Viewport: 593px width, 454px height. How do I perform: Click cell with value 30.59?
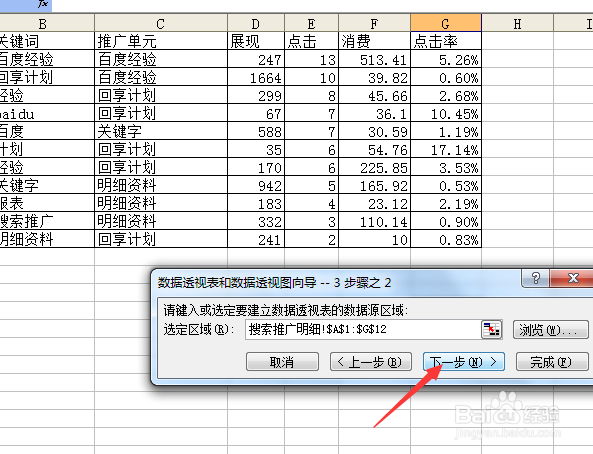374,131
